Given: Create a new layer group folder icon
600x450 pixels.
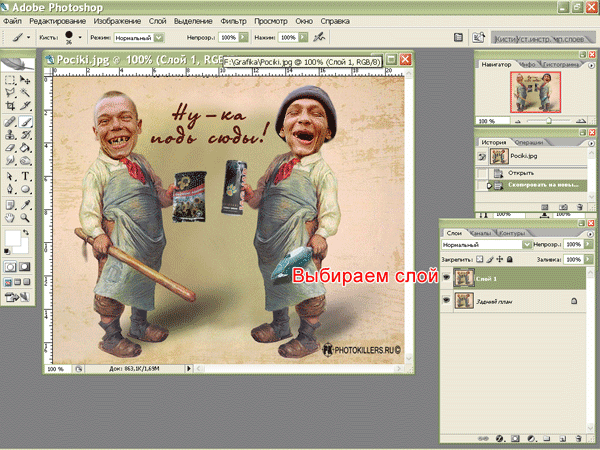Looking at the screenshot, I should point(547,439).
